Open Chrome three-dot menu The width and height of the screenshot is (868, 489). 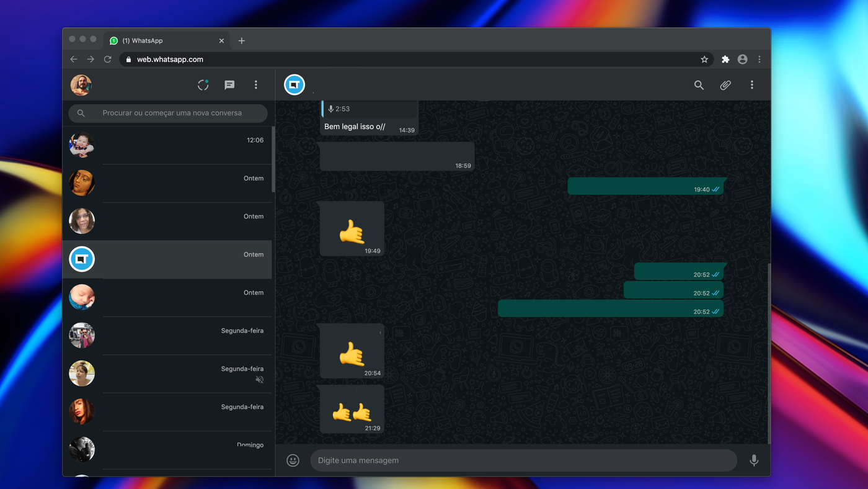(759, 60)
